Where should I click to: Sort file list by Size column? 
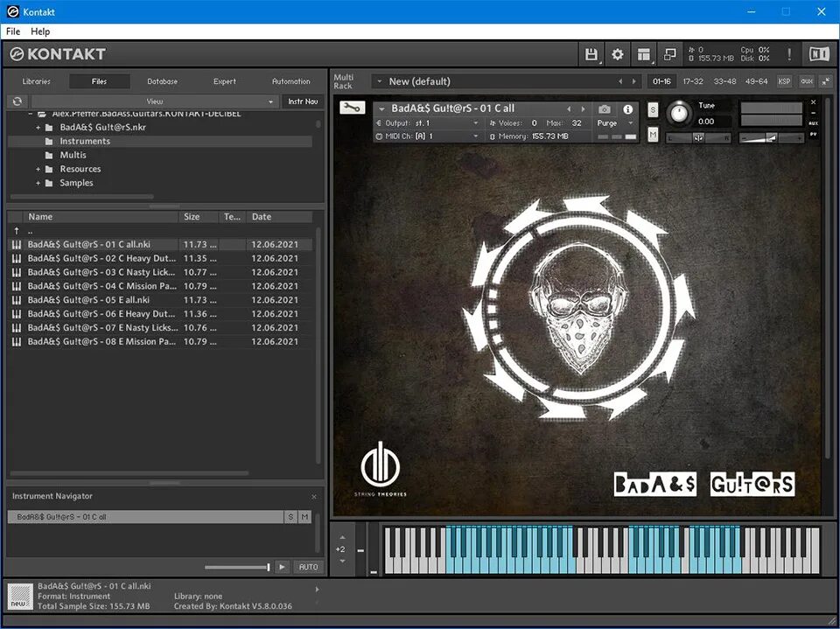199,217
